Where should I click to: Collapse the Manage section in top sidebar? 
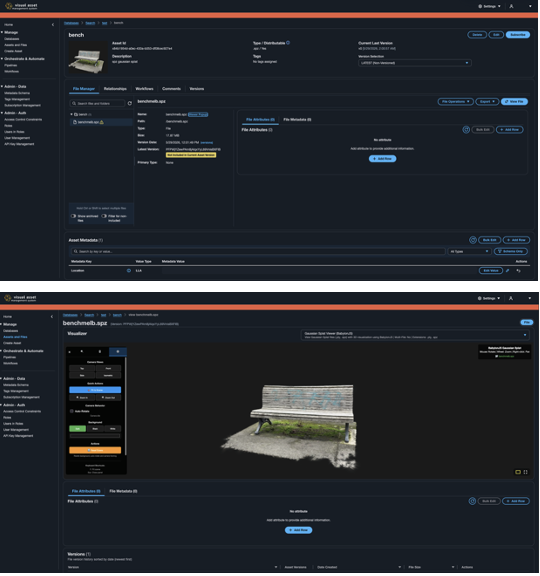(2, 32)
